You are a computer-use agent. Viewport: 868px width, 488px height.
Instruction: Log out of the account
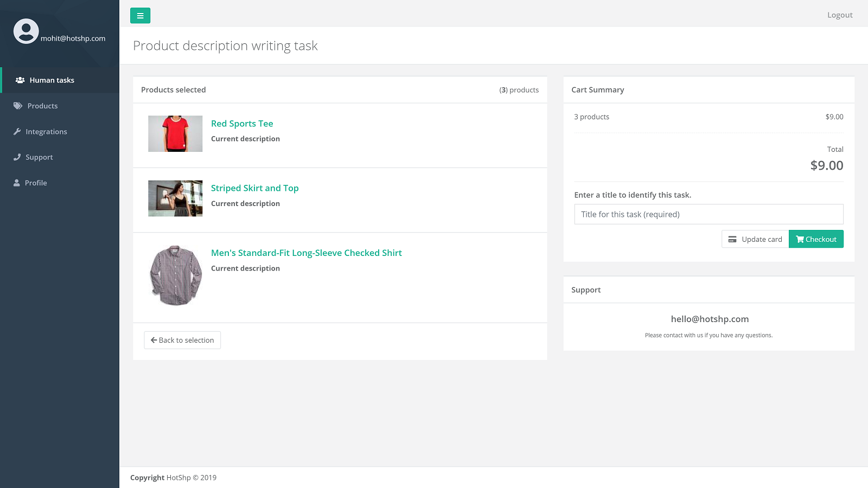[x=839, y=15]
